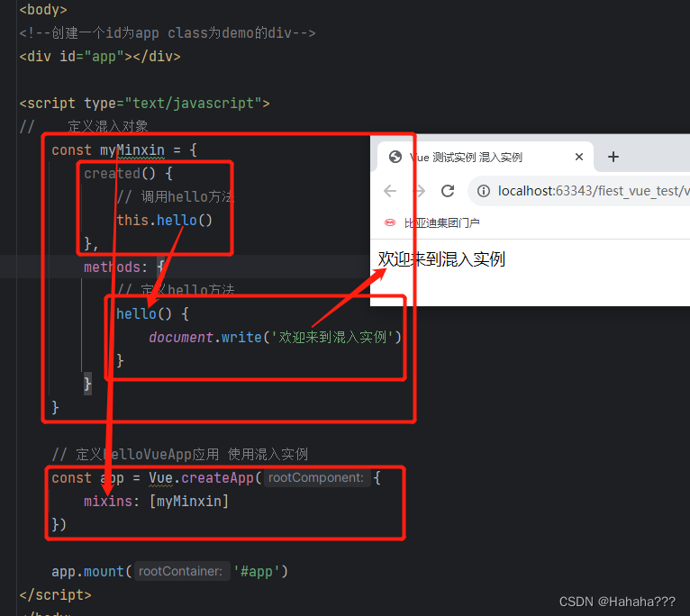
Task: Click the document.write statement
Action: (x=275, y=337)
